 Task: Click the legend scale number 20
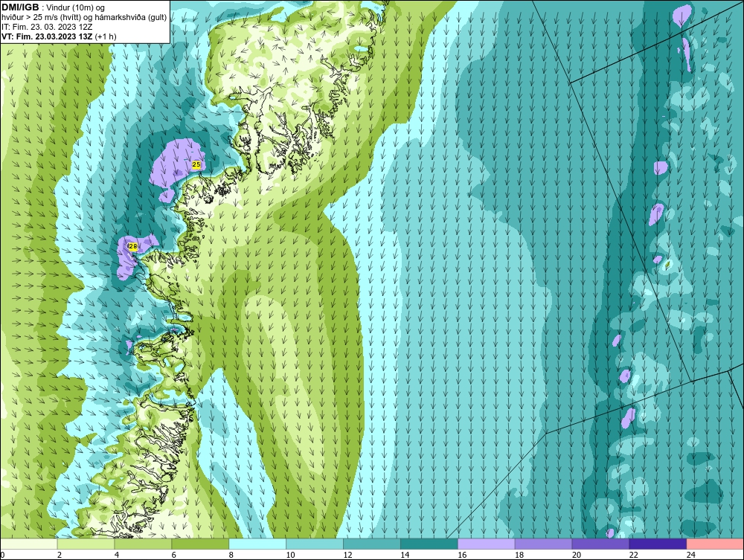tap(577, 555)
